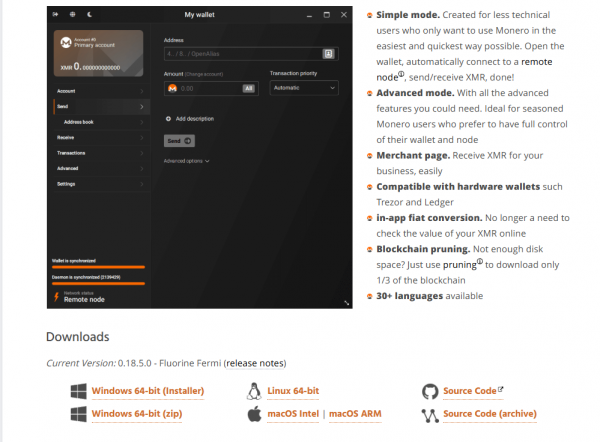This screenshot has width=600, height=442.
Task: Click the logout arrow icon in wallet title bar
Action: pyautogui.click(x=55, y=15)
